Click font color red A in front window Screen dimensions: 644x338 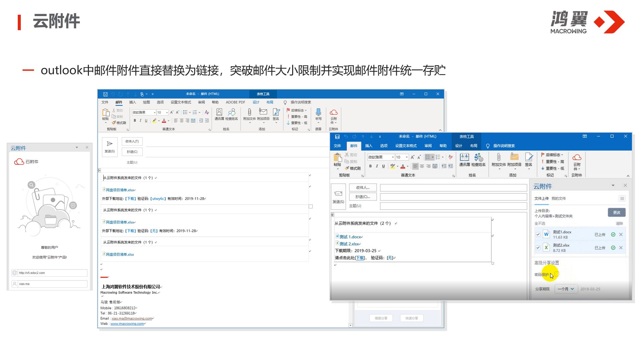[x=402, y=166]
